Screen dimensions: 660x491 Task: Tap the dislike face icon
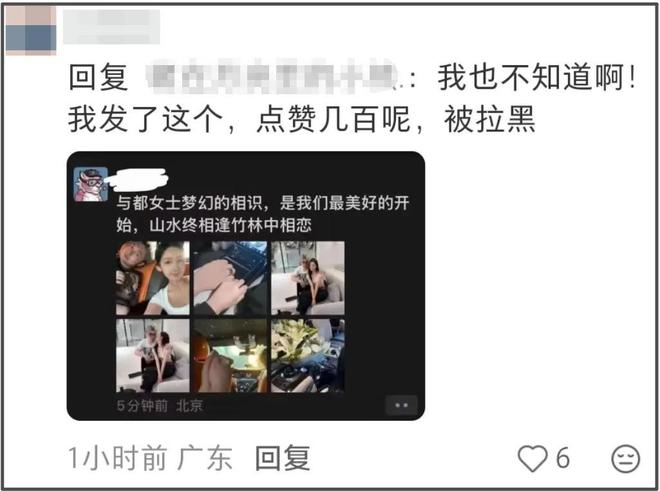click(625, 459)
